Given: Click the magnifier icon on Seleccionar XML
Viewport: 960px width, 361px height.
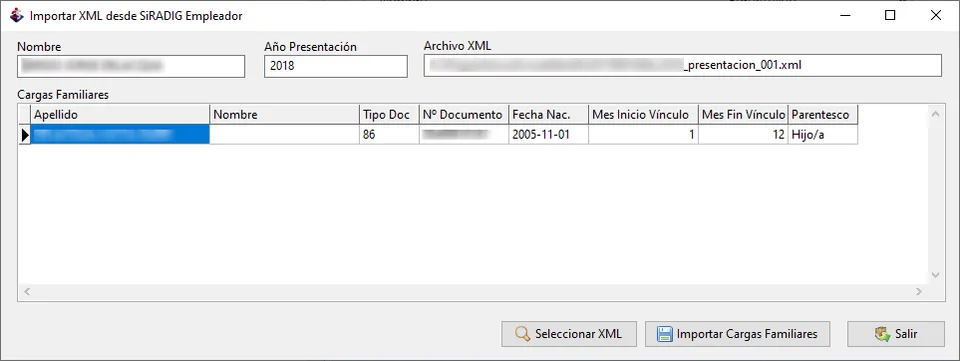Looking at the screenshot, I should [522, 334].
